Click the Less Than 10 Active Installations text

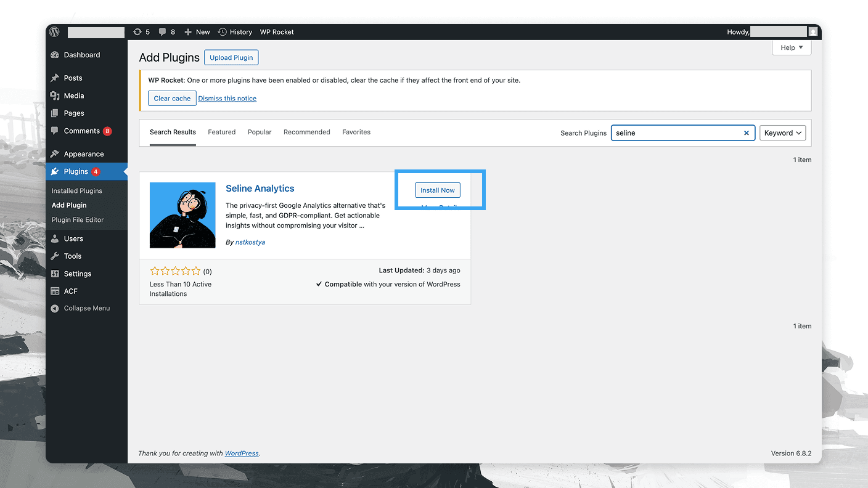tap(181, 289)
